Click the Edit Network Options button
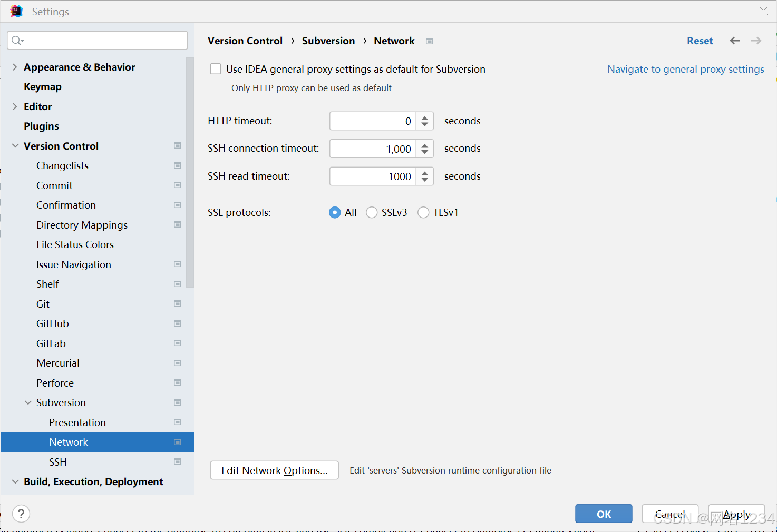Image resolution: width=777 pixels, height=532 pixels. (274, 470)
